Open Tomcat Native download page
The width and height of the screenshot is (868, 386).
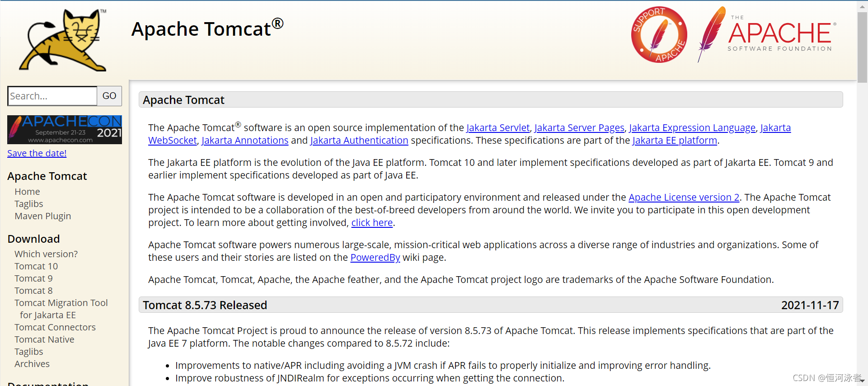44,339
